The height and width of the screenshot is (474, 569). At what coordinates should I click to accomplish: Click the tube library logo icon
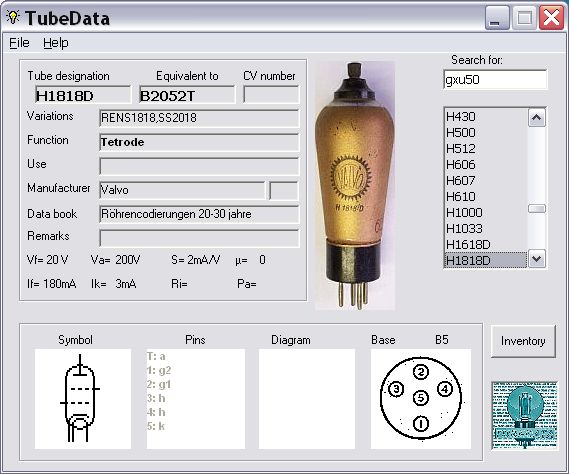click(525, 415)
